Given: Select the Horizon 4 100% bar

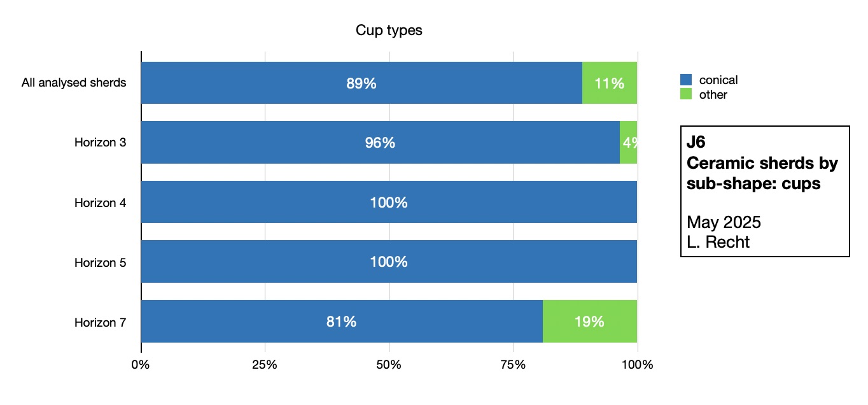Looking at the screenshot, I should [388, 202].
